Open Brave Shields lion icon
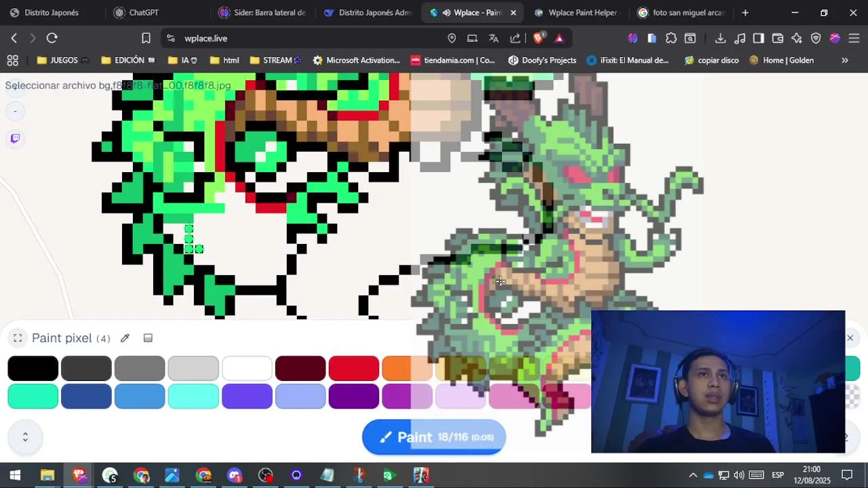Viewport: 868px width, 488px height. (x=538, y=39)
